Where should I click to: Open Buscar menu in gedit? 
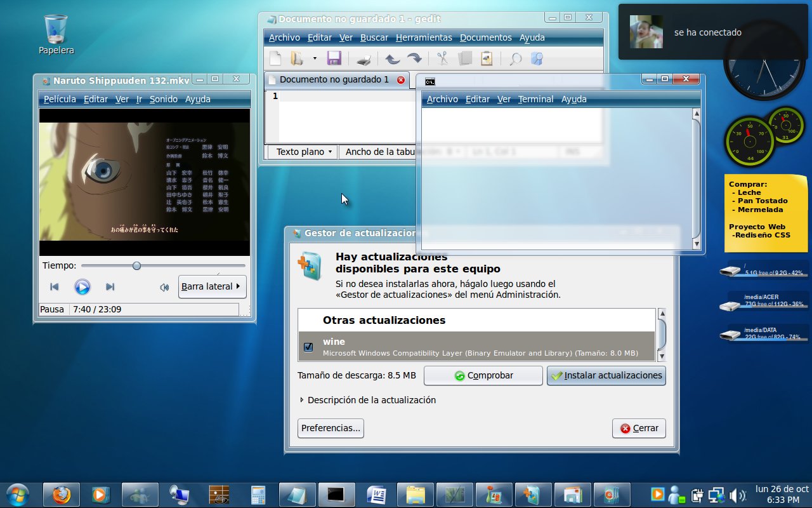(x=374, y=37)
